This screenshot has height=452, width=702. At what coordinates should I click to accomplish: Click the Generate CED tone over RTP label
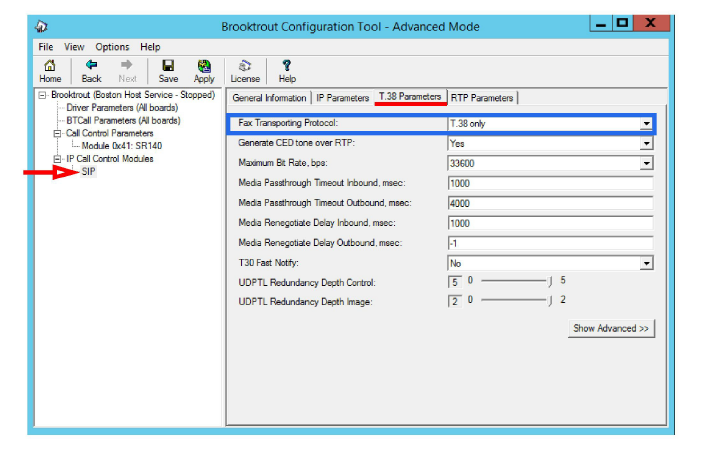pyautogui.click(x=296, y=143)
